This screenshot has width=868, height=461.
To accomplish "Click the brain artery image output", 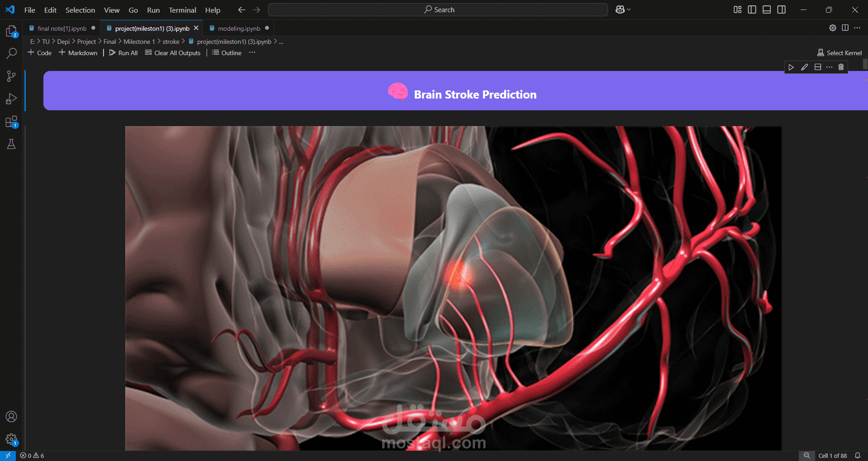I will coord(453,288).
